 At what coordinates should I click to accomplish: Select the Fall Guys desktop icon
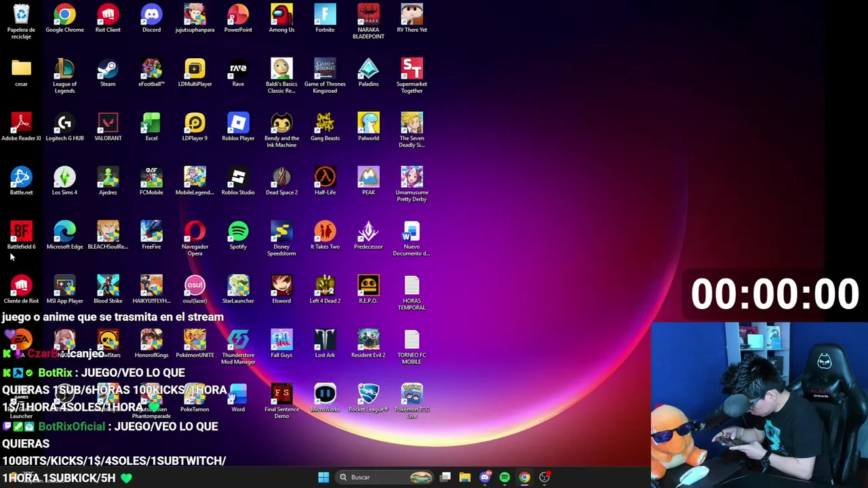[281, 344]
